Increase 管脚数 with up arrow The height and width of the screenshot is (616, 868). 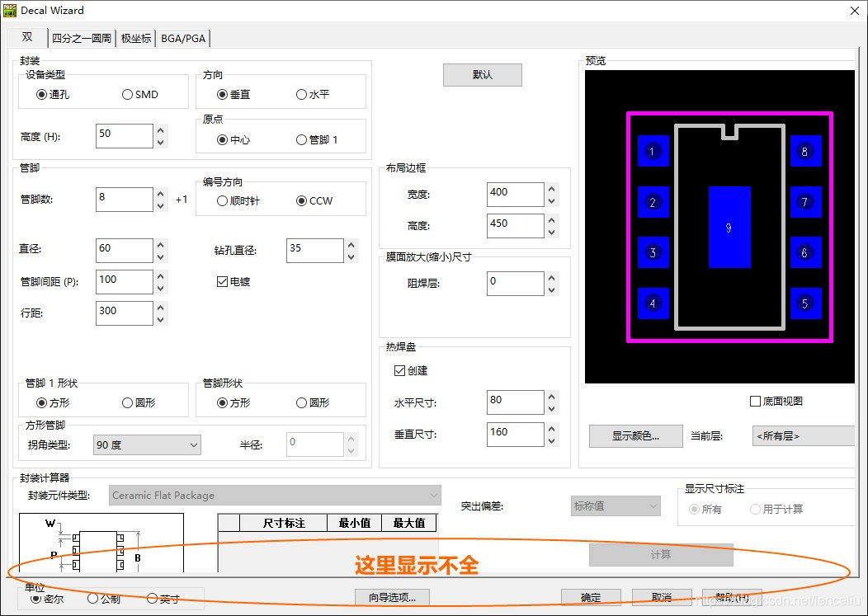coord(161,195)
